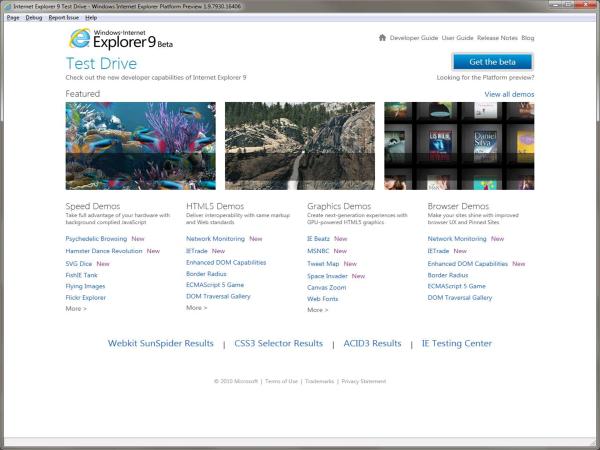Open Network Monitoring under Browser Demos
The width and height of the screenshot is (600, 450).
tap(457, 239)
